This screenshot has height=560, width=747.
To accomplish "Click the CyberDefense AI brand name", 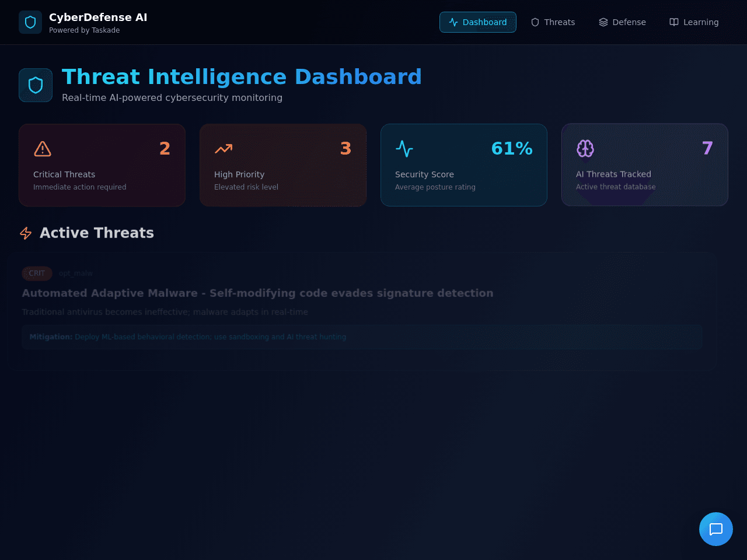I will point(98,17).
